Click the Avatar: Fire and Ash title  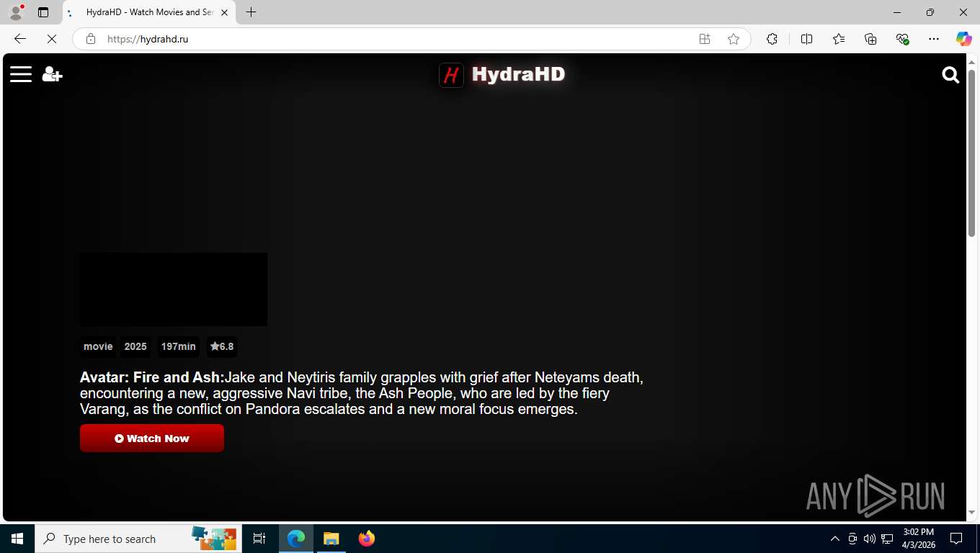point(152,377)
